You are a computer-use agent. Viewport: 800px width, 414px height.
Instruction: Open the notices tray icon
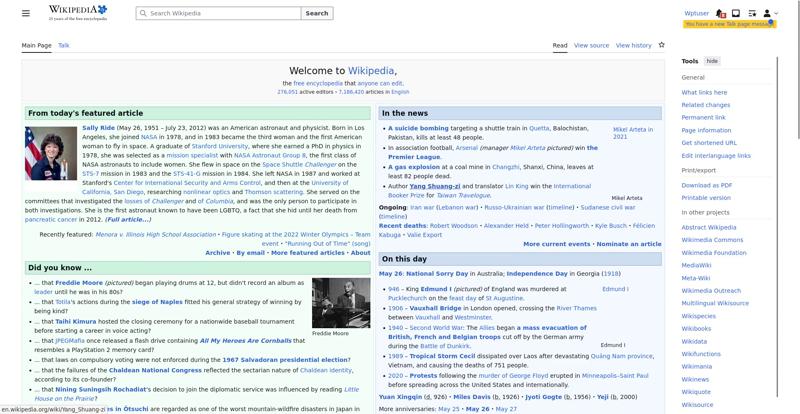pyautogui.click(x=736, y=13)
